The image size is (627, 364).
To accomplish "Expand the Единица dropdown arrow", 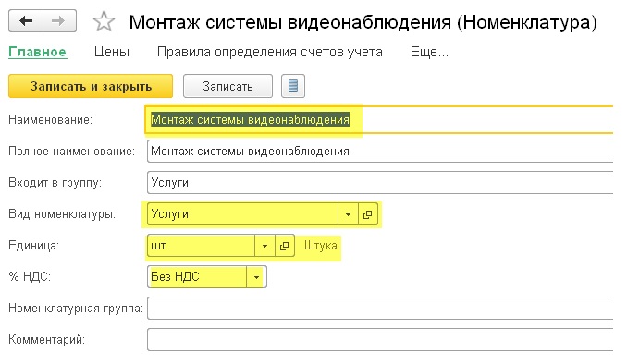I will point(264,246).
